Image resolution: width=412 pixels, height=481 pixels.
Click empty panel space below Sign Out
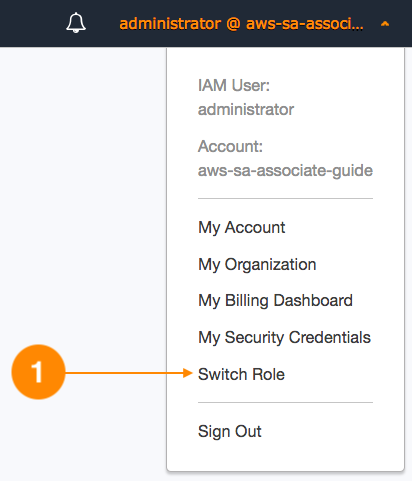click(x=285, y=456)
